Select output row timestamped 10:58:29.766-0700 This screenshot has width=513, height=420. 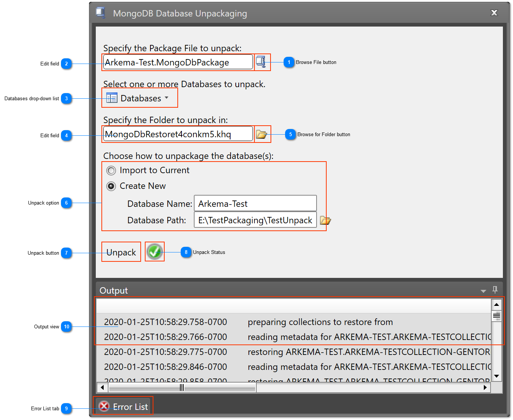(294, 337)
